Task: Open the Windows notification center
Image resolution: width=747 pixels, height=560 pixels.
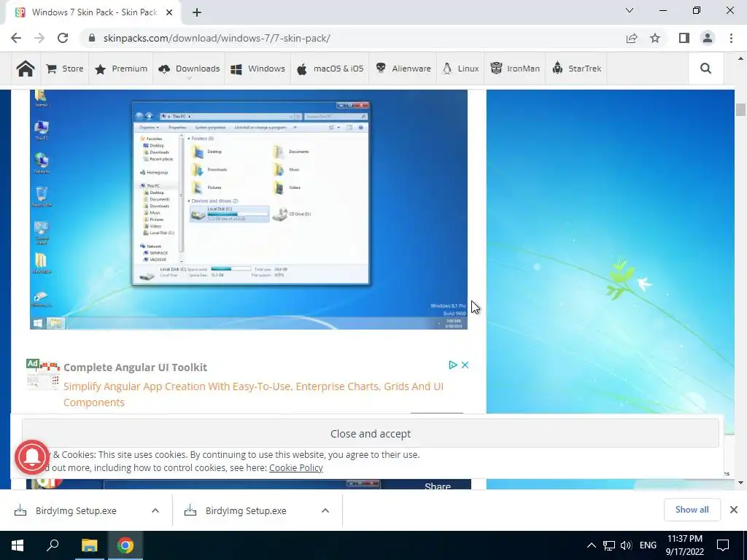Action: [x=723, y=545]
